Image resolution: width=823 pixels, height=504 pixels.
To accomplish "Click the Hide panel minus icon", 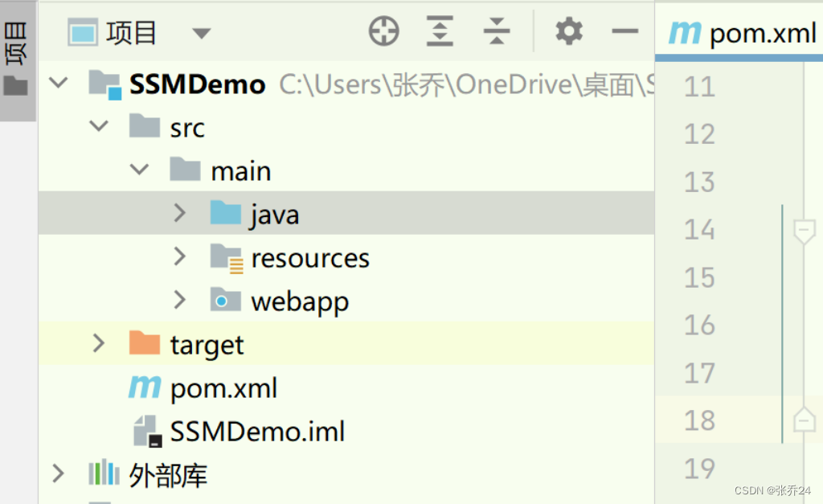I will 624,31.
